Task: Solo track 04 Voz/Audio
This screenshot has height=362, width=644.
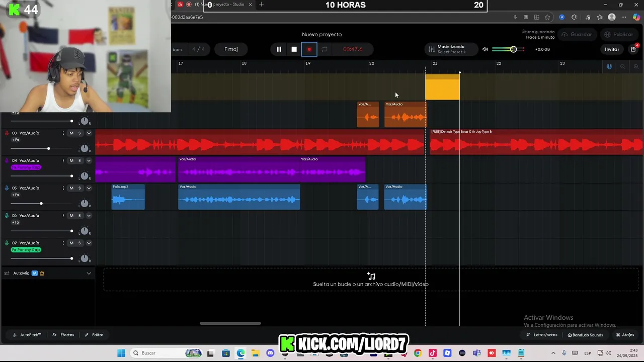Action: pos(79,161)
